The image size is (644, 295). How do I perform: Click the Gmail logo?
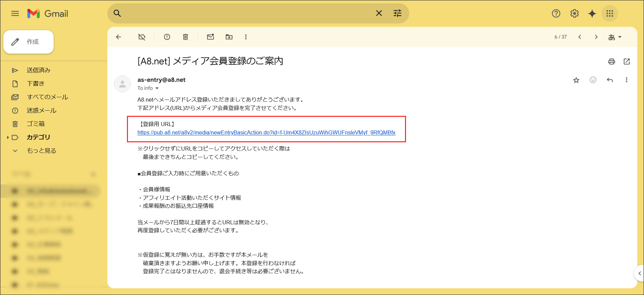point(48,13)
